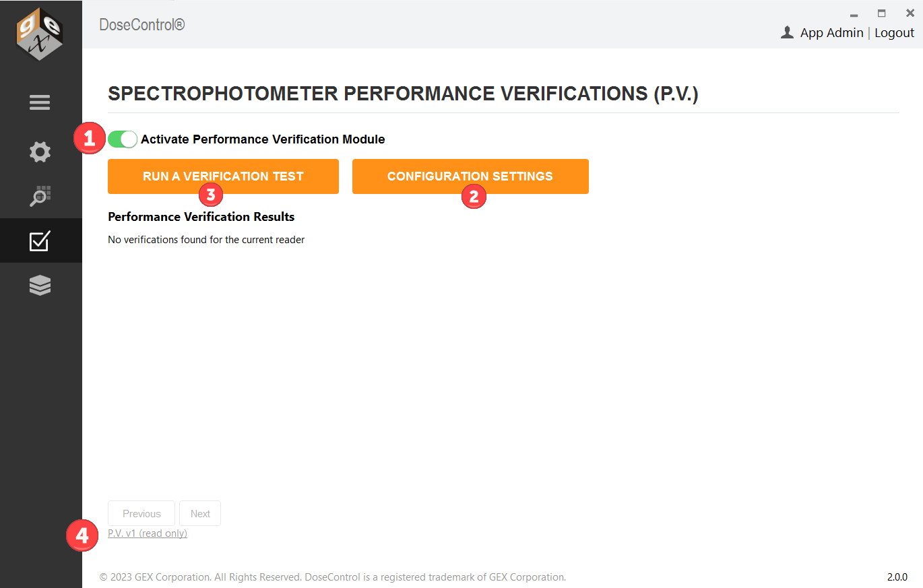Viewport: 923px width, 588px height.
Task: Click the user silhouette icon beside App Admin
Action: (x=786, y=32)
